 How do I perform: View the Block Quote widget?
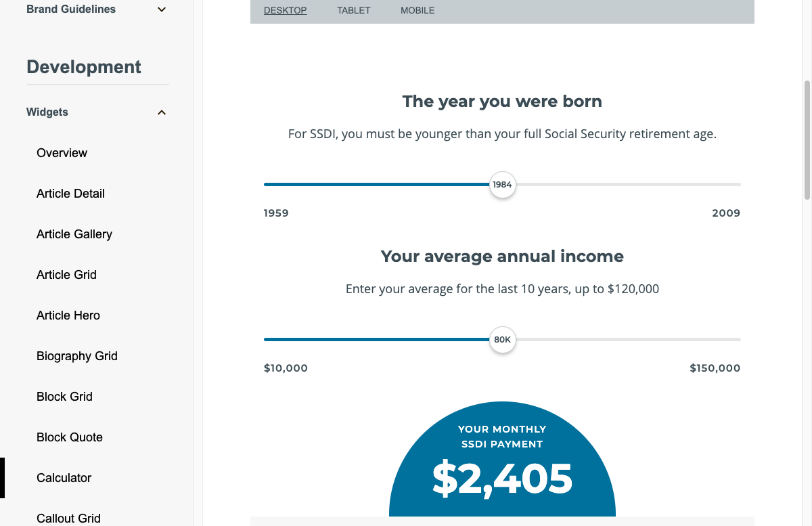69,437
